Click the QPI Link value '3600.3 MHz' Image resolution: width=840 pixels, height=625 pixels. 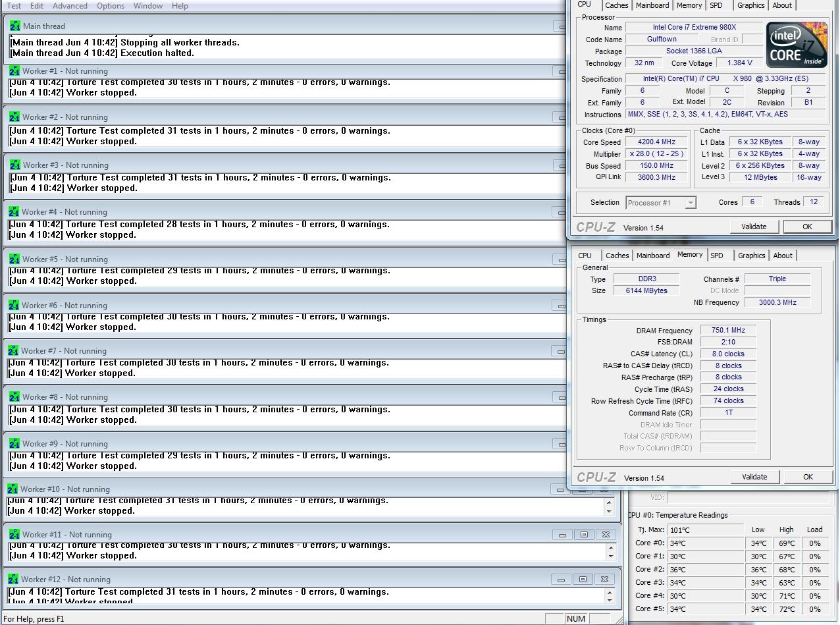coord(656,177)
